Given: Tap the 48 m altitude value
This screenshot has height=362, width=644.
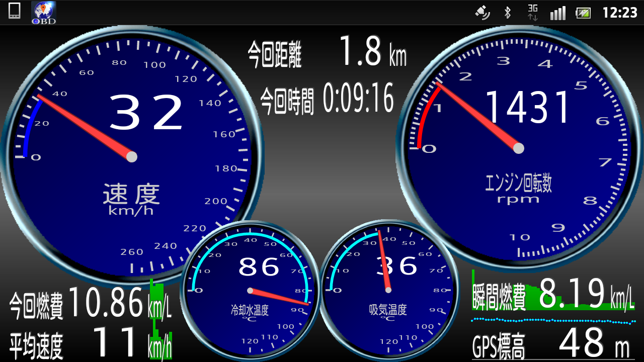Looking at the screenshot, I should click(594, 342).
